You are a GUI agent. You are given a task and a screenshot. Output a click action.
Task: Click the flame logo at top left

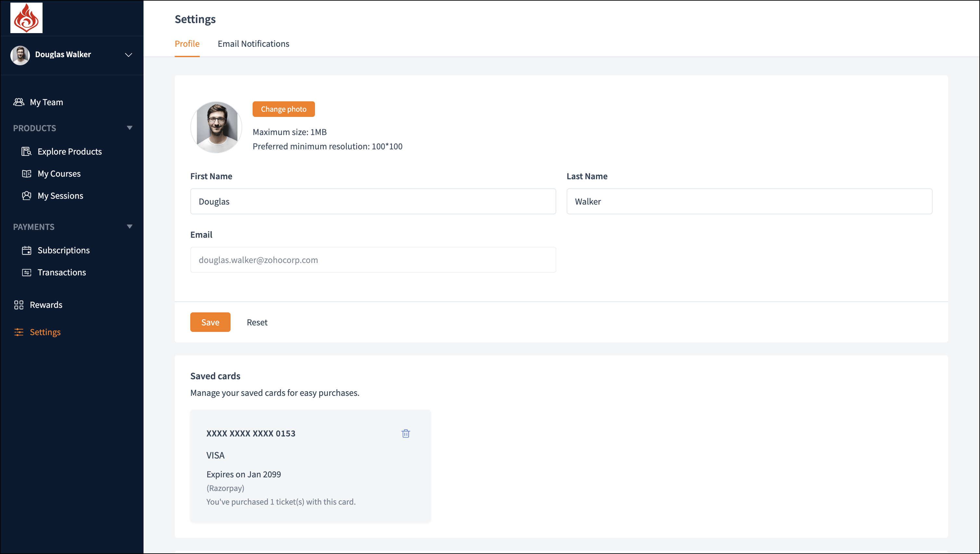pyautogui.click(x=26, y=18)
